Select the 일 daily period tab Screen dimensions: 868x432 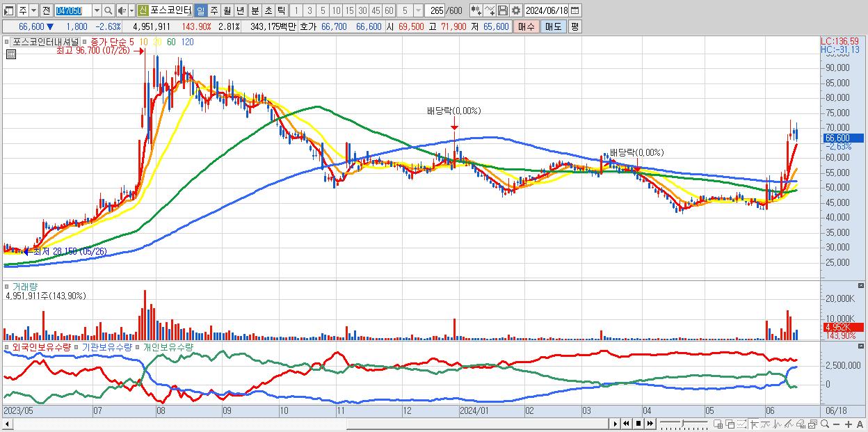[200, 10]
